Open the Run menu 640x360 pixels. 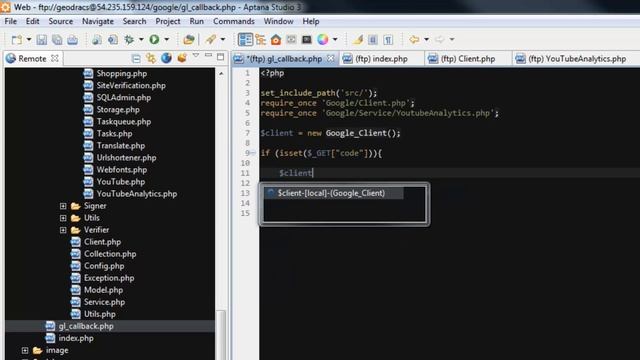197,21
